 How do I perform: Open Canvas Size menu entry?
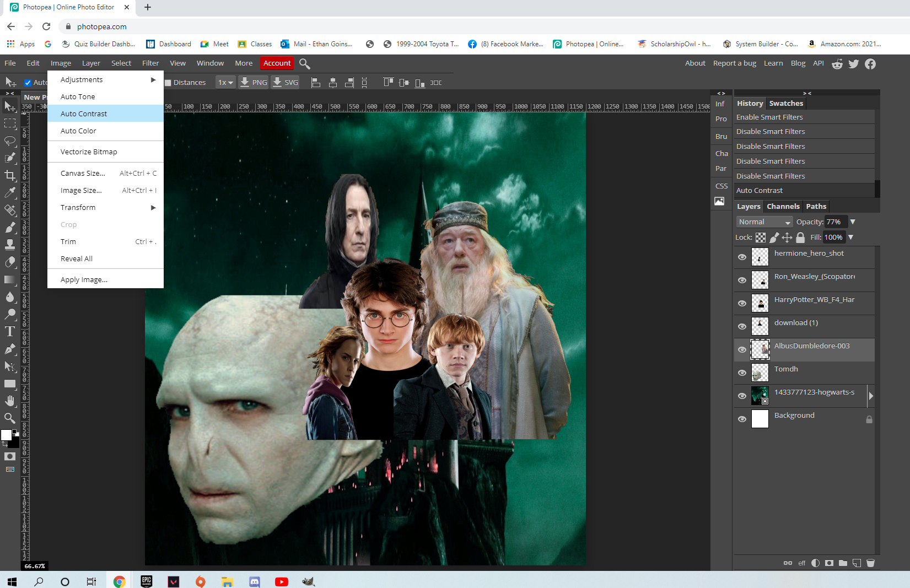point(105,173)
